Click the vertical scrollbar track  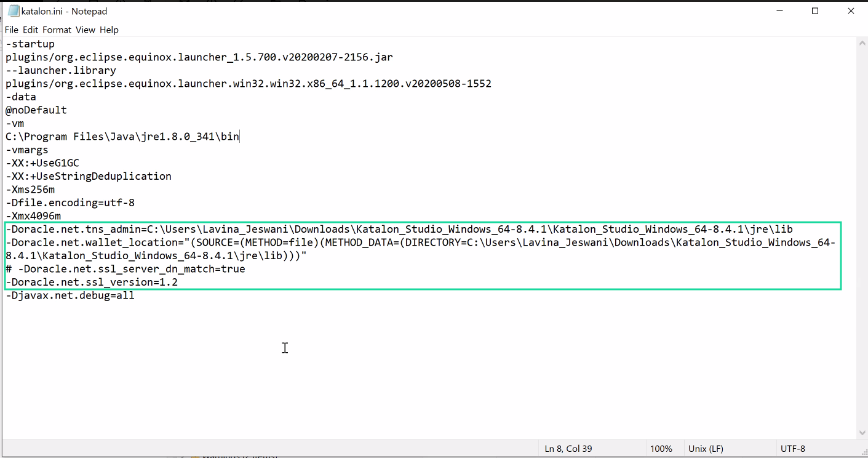tap(862, 246)
